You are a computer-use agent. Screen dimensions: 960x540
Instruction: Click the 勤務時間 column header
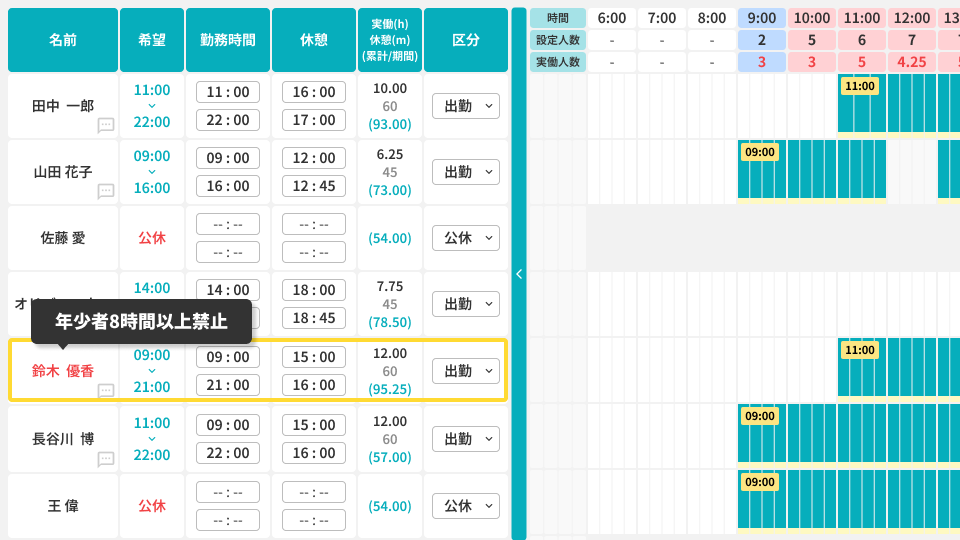point(228,40)
